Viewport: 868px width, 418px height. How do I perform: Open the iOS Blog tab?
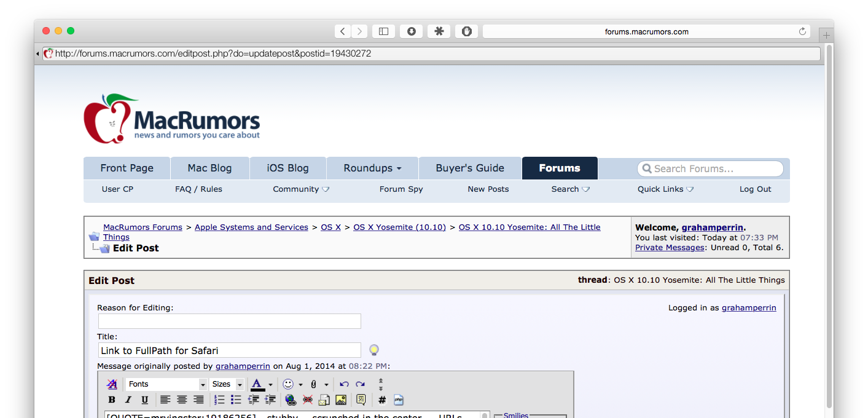pos(287,168)
